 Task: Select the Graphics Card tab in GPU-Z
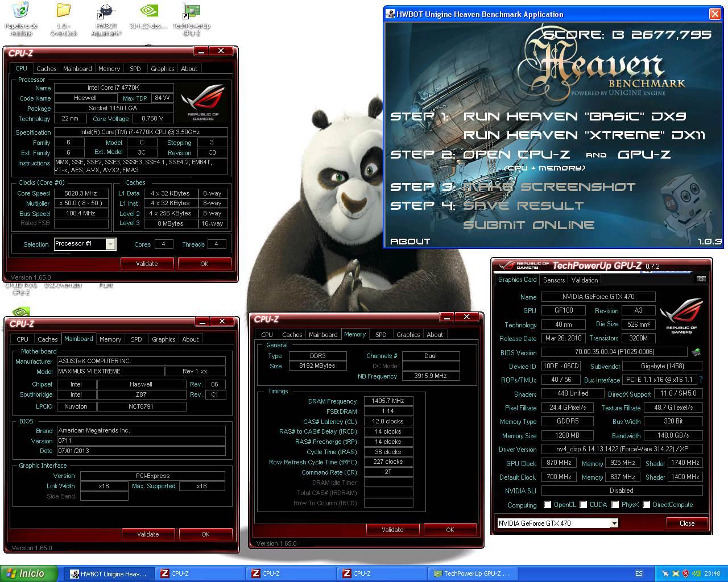[x=517, y=280]
